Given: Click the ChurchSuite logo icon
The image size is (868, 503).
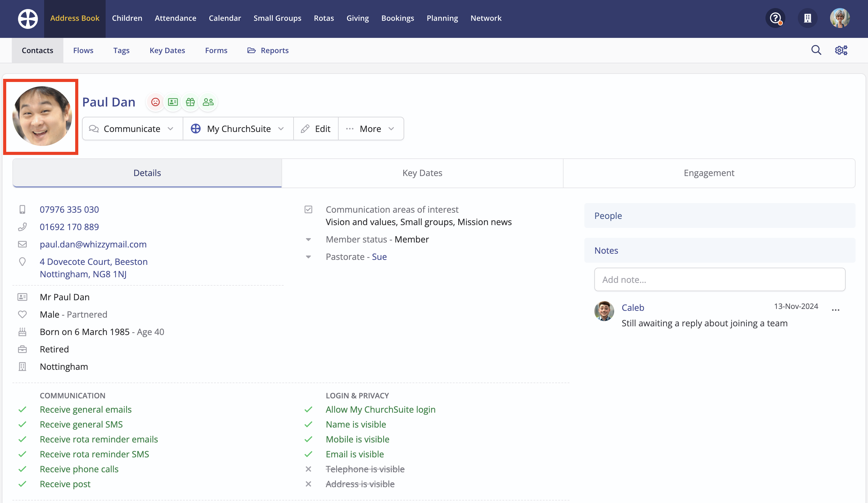Looking at the screenshot, I should click(28, 19).
